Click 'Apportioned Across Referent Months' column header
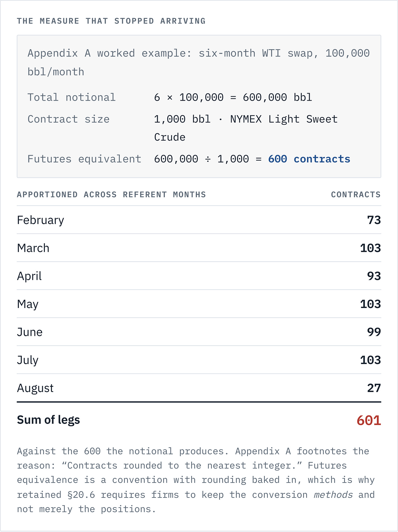398x532 pixels. pos(111,194)
